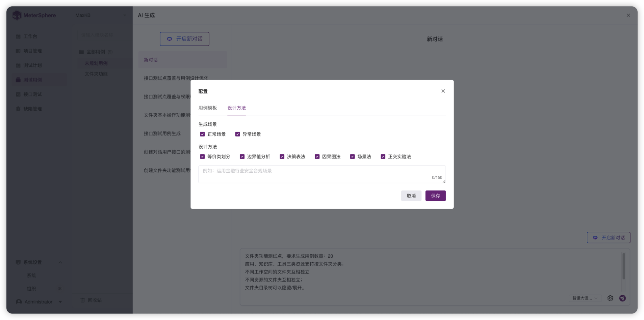Switch to the 用例模板 tab
644x320 pixels.
coord(208,108)
